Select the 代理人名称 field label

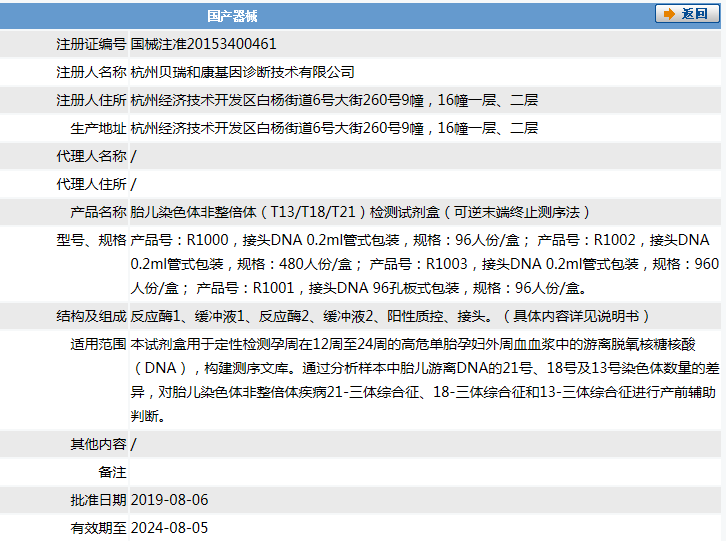tap(91, 156)
